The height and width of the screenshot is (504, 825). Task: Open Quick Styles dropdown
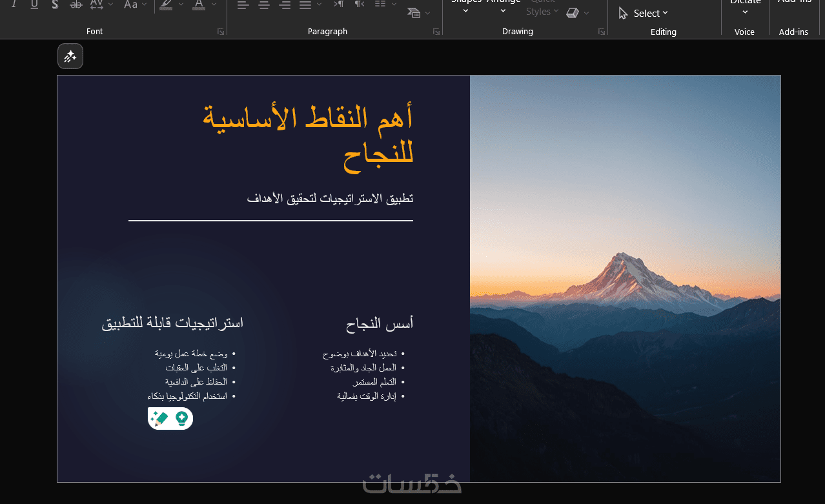point(541,8)
